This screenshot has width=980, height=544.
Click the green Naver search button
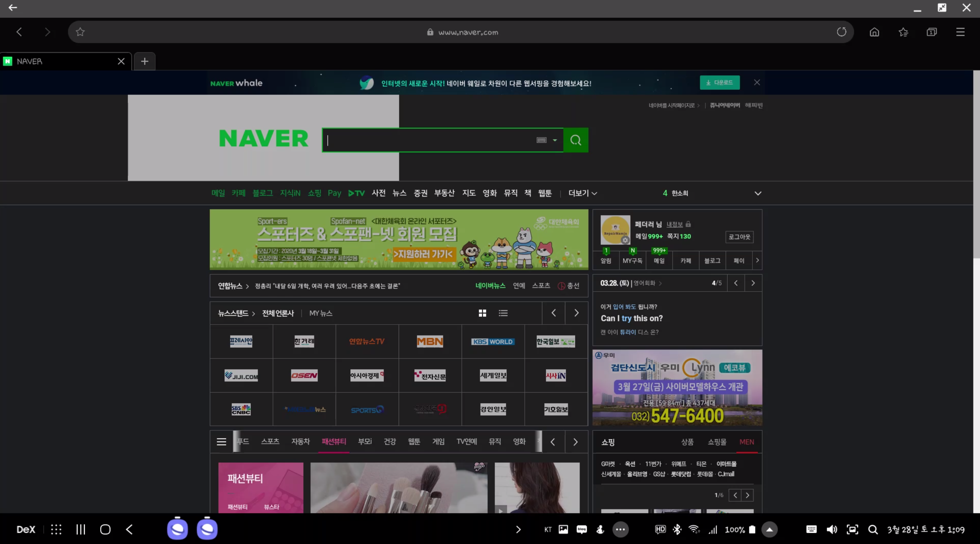click(x=575, y=140)
